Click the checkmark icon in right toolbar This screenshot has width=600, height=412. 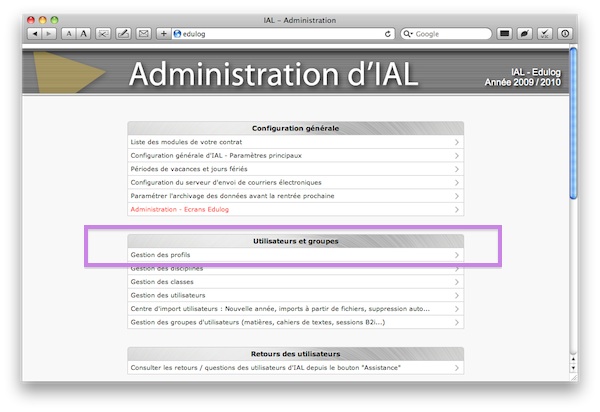pos(545,34)
